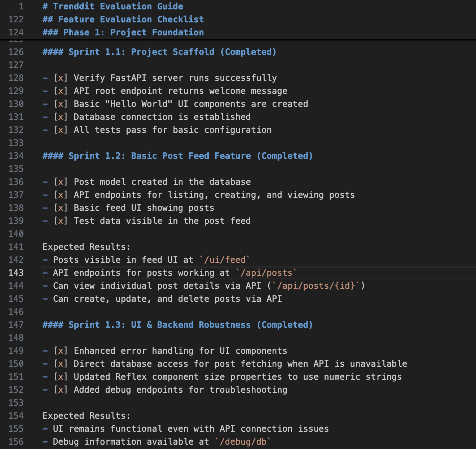Click the `/debug/db` inline code path
Screen dimensions: 476x449
pos(243,442)
